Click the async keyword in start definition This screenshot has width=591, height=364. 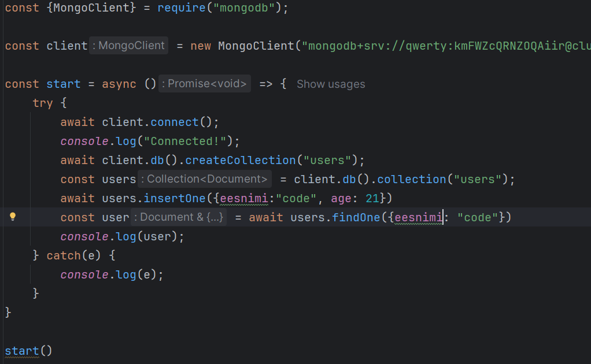pyautogui.click(x=119, y=84)
